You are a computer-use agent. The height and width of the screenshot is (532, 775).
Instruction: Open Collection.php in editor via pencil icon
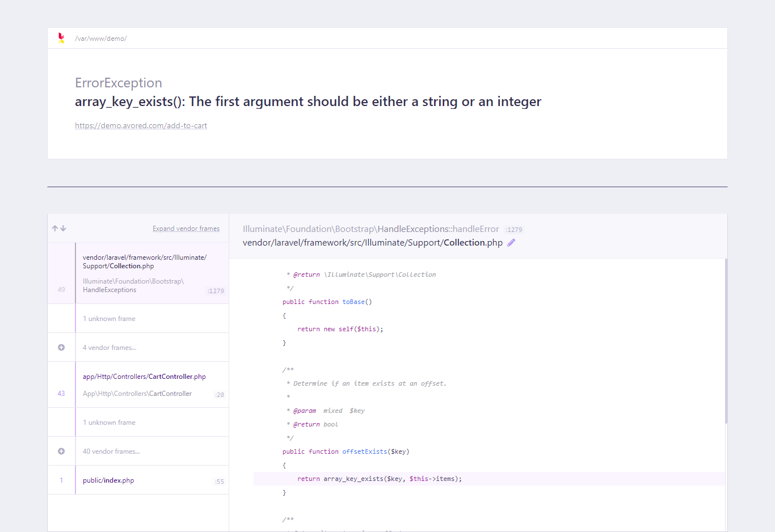(511, 242)
